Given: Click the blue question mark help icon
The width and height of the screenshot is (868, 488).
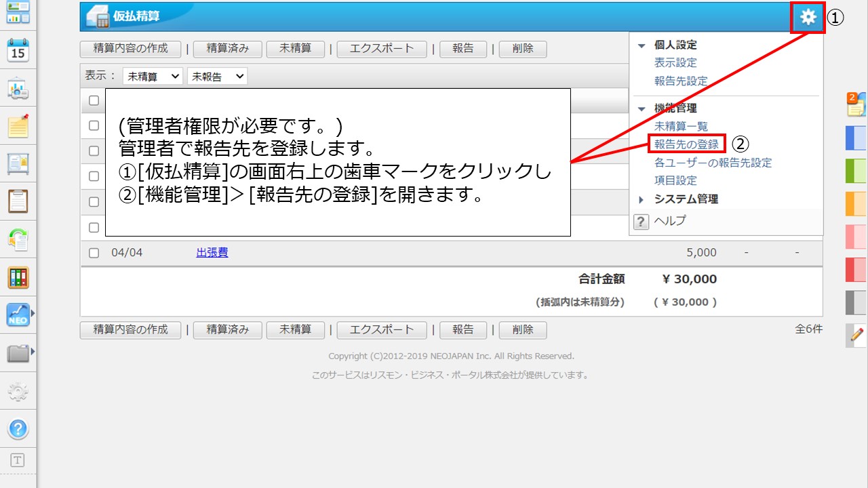Looking at the screenshot, I should coord(18,428).
